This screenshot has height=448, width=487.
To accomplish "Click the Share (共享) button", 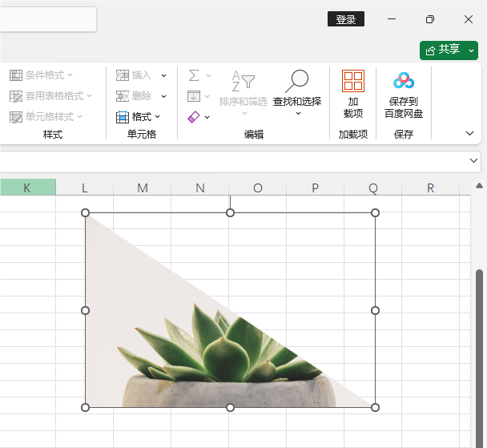I will click(x=443, y=50).
